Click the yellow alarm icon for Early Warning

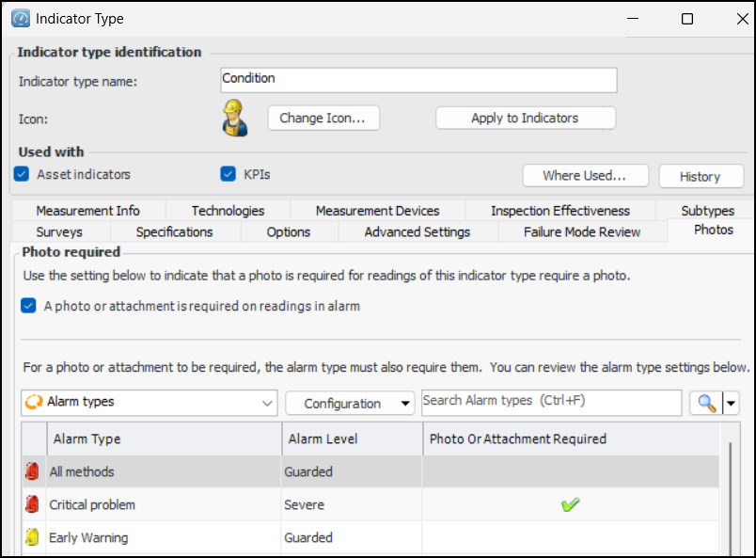click(32, 537)
